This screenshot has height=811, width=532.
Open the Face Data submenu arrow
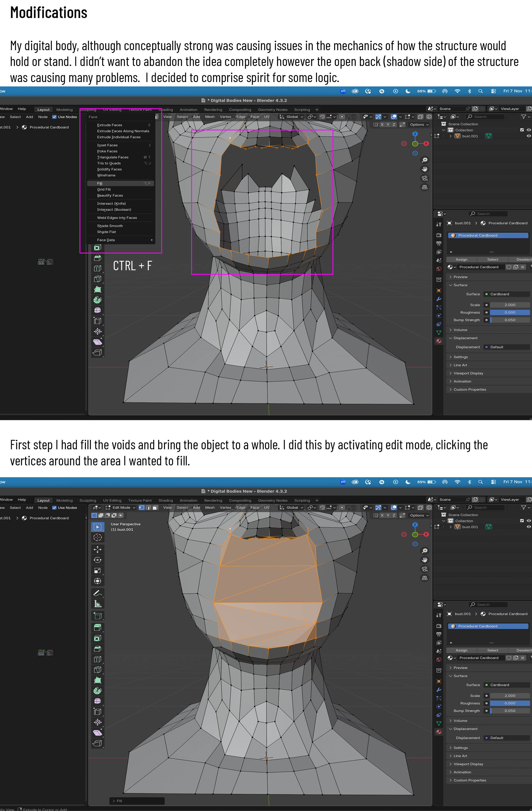(152, 240)
